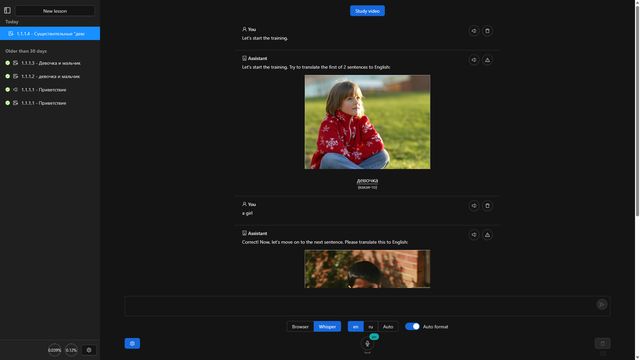Click document icon beside lesson 1.1.1.3

(x=16, y=63)
